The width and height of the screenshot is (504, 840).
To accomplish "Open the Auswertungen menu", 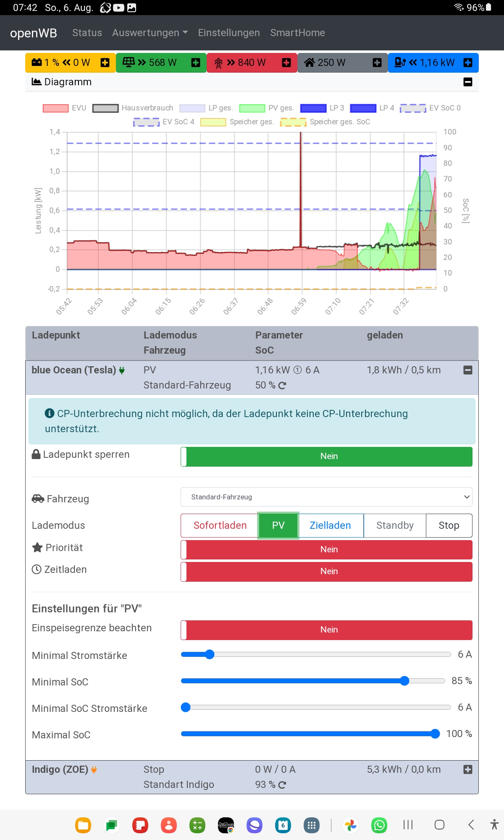I will [x=150, y=33].
